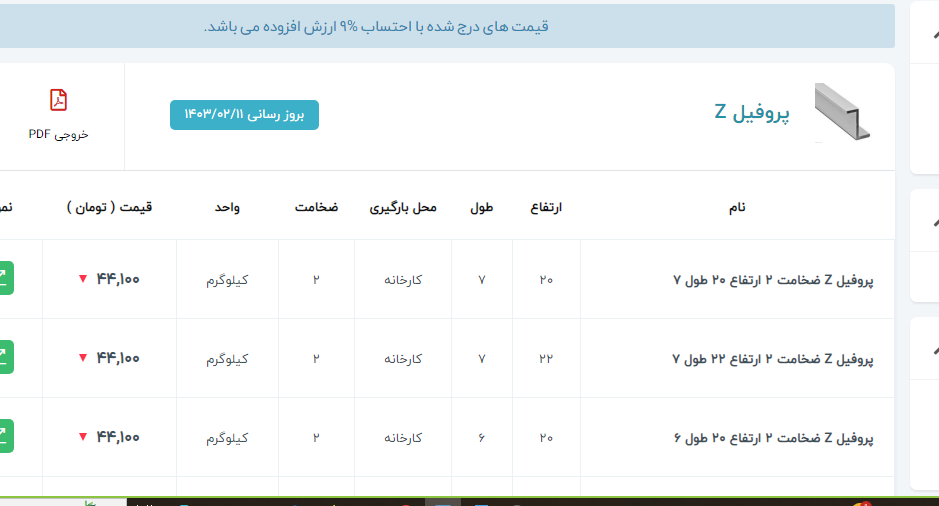This screenshot has height=506, width=939.
Task: Click the 'ارتفاع' column header
Action: [546, 207]
